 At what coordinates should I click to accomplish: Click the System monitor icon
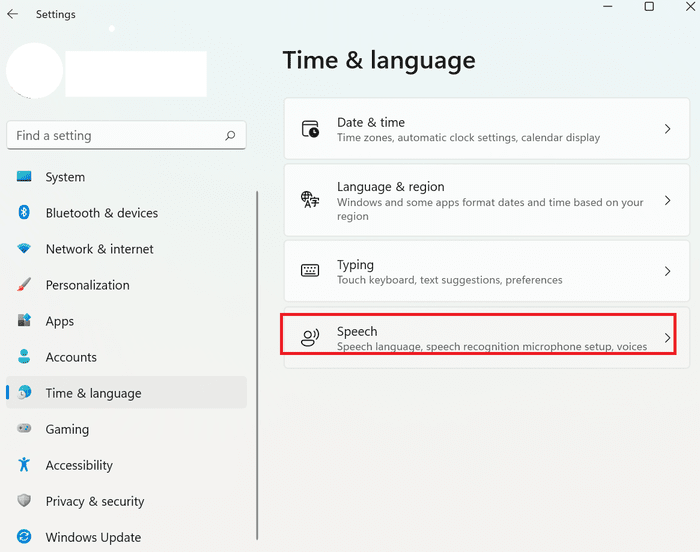click(24, 176)
